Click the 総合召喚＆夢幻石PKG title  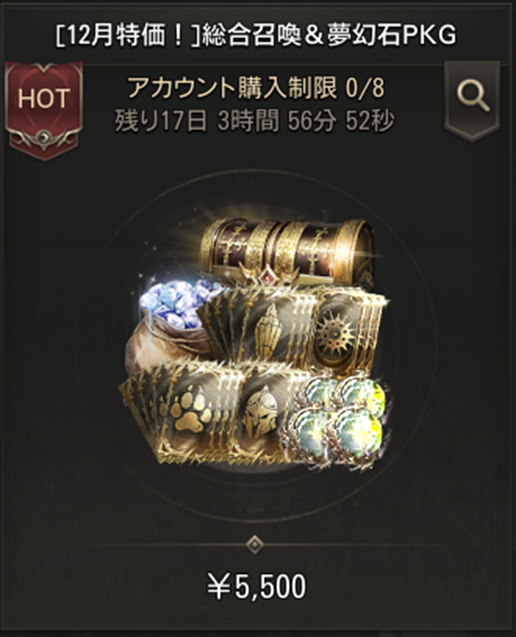pyautogui.click(x=328, y=36)
